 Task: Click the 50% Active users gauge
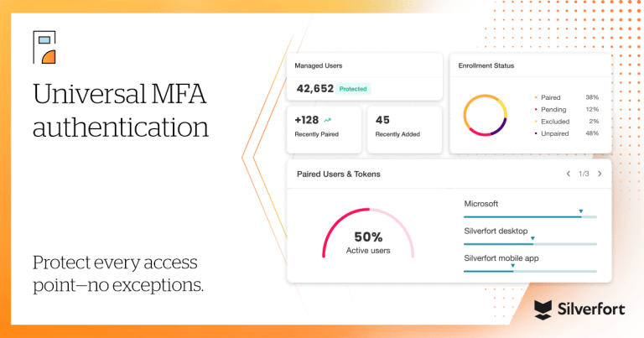point(368,233)
